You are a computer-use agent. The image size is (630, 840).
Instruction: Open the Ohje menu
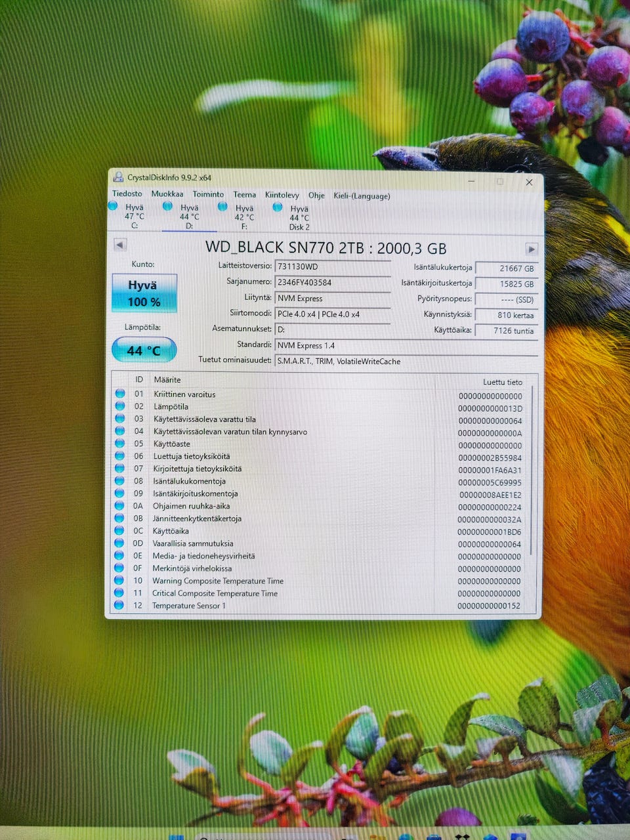point(316,196)
